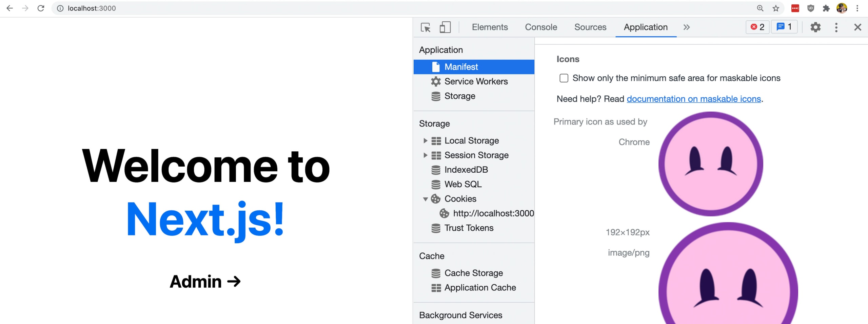This screenshot has height=324, width=868.
Task: Enable minimum safe area for maskable icons
Action: pyautogui.click(x=564, y=78)
